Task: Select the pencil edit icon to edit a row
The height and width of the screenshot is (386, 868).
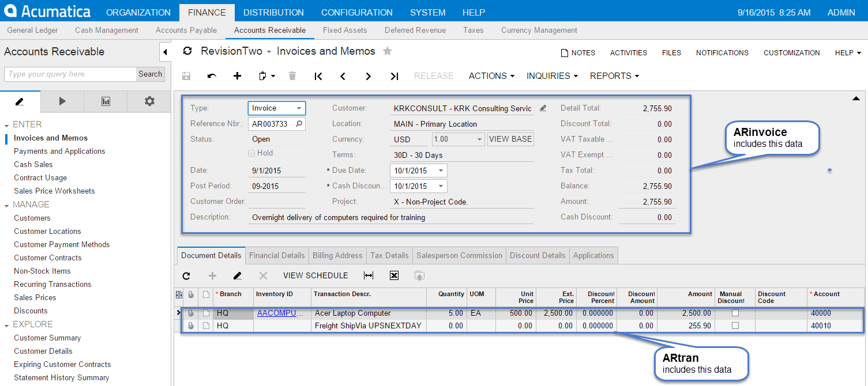Action: 237,275
